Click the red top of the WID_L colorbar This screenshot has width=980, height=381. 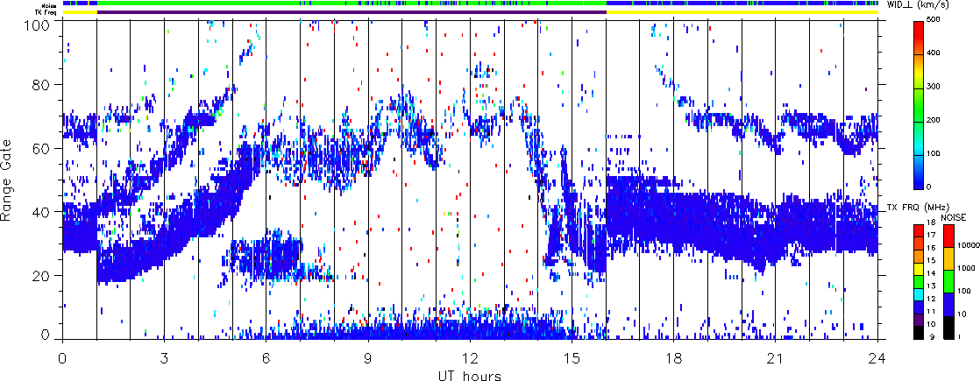tap(919, 28)
